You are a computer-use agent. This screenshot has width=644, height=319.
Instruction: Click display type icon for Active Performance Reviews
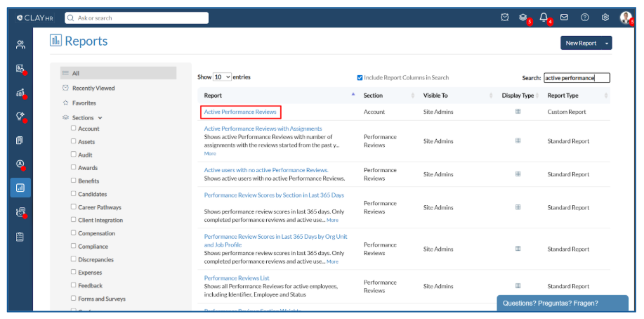[x=518, y=112]
